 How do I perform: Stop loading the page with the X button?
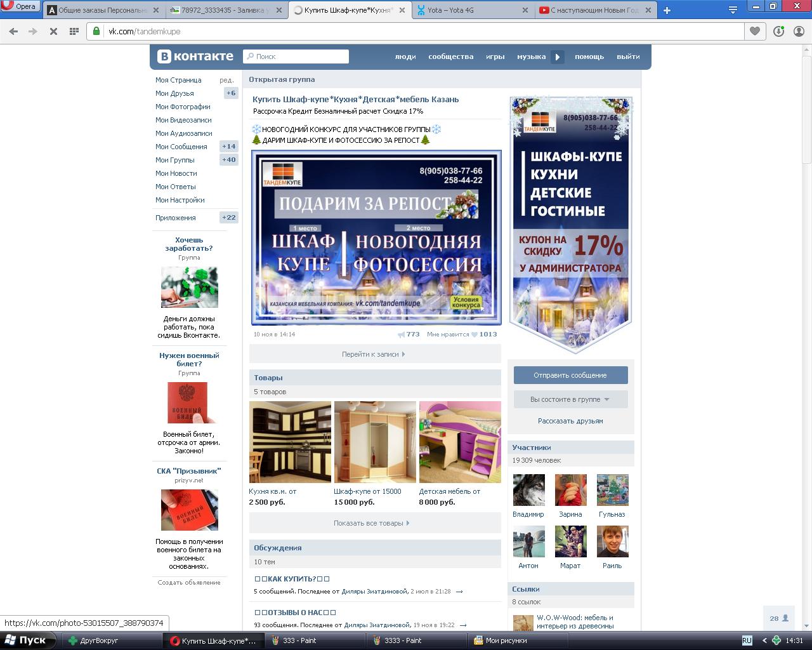click(x=54, y=31)
